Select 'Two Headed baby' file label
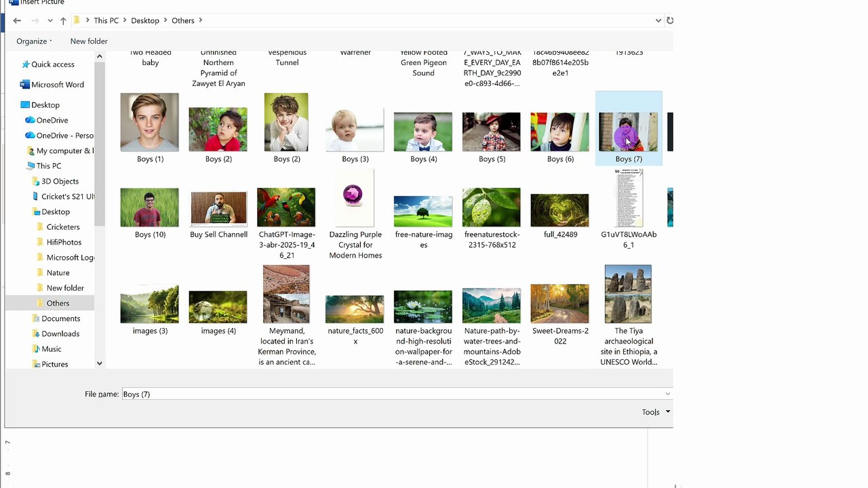868x488 pixels. pyautogui.click(x=151, y=58)
